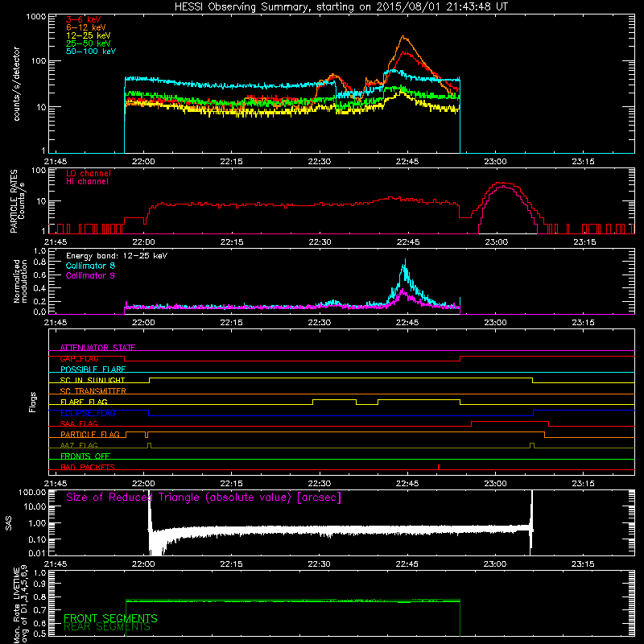Click 'Energy band: 12-25 keV' label
The image size is (644, 644).
coord(117,256)
